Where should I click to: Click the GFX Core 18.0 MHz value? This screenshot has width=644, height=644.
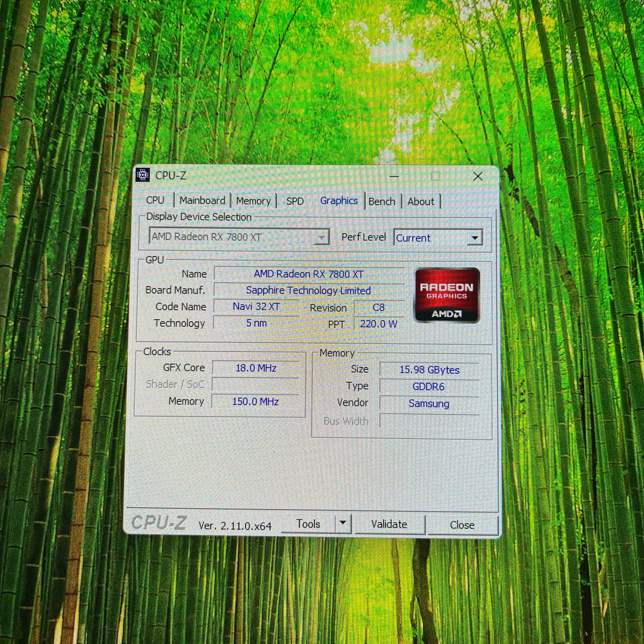256,368
